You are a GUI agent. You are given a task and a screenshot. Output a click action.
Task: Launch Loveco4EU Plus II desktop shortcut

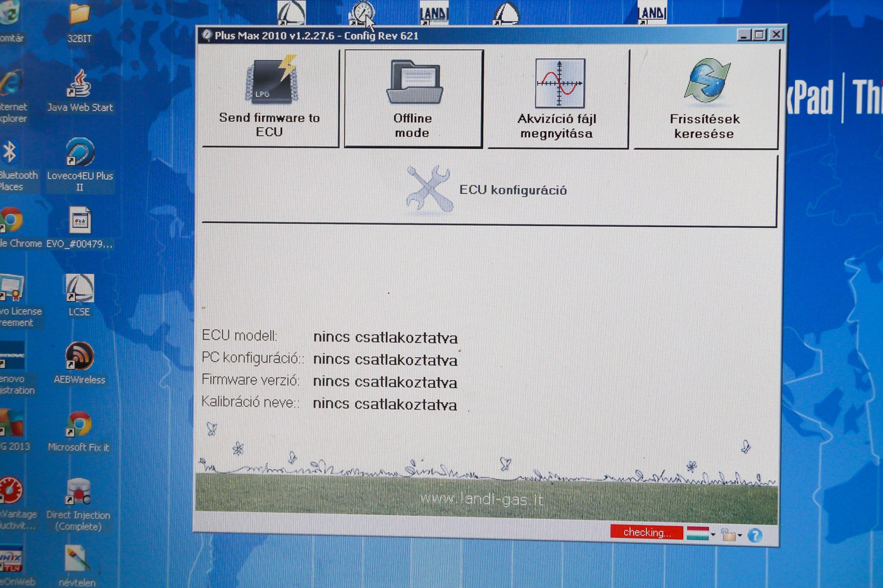pyautogui.click(x=80, y=163)
